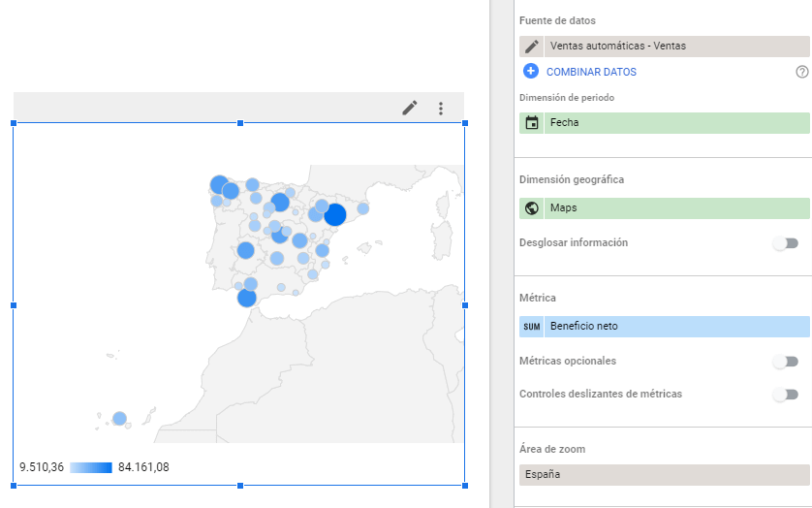This screenshot has height=508, width=812.
Task: Click the darkest blue bubble near Barcelona
Action: [x=335, y=214]
